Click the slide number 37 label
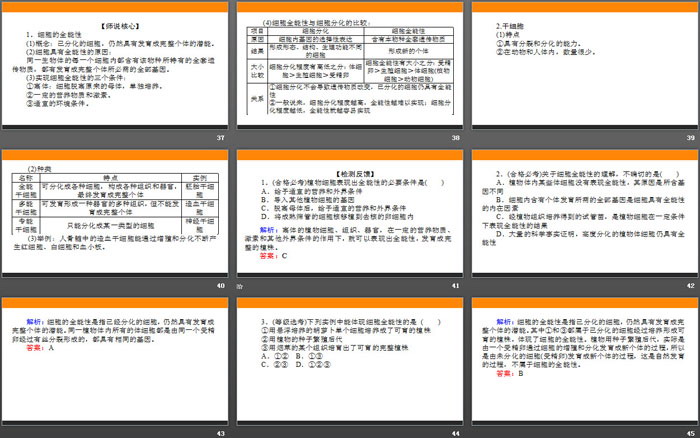The width and height of the screenshot is (700, 438). [219, 138]
